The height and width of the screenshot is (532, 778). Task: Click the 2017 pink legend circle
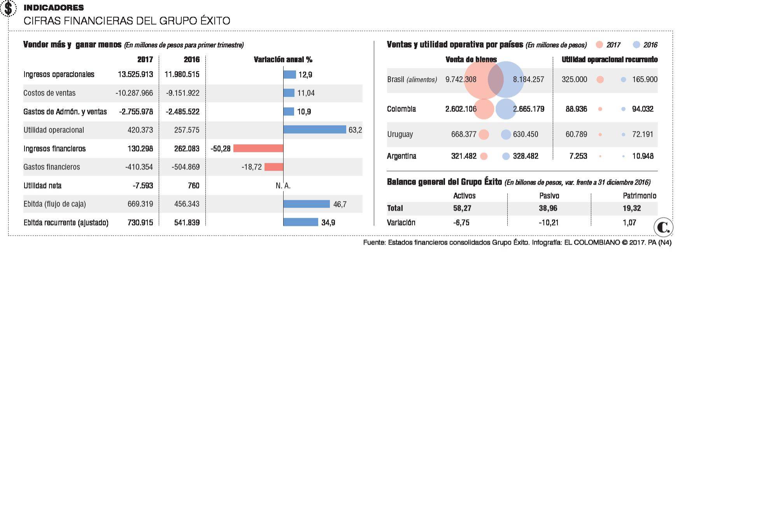tap(599, 45)
